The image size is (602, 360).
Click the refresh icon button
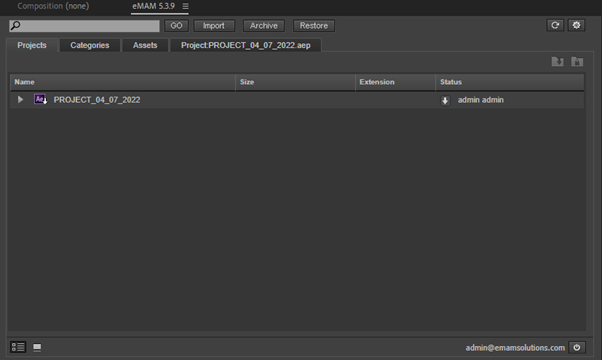coord(555,25)
